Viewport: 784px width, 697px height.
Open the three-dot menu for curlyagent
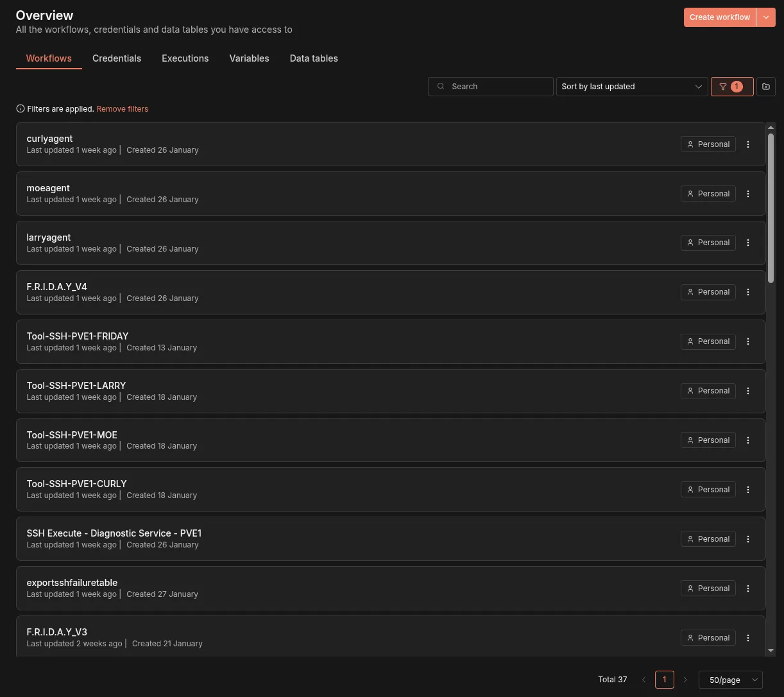tap(748, 144)
